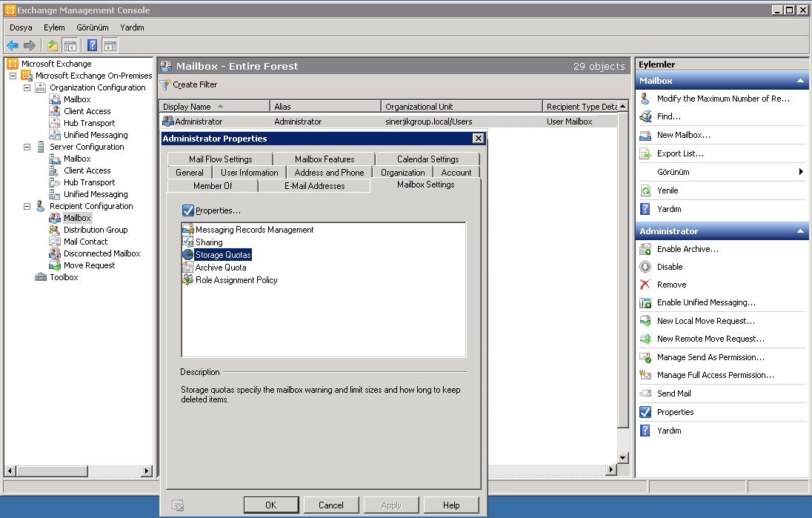This screenshot has height=518, width=812.
Task: Switch to the Organization tab
Action: (x=403, y=173)
